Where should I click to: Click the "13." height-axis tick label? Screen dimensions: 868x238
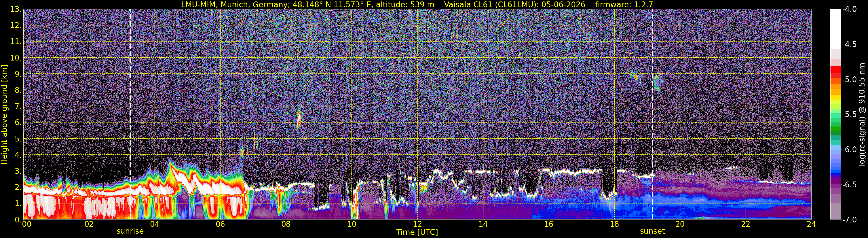[x=16, y=10]
